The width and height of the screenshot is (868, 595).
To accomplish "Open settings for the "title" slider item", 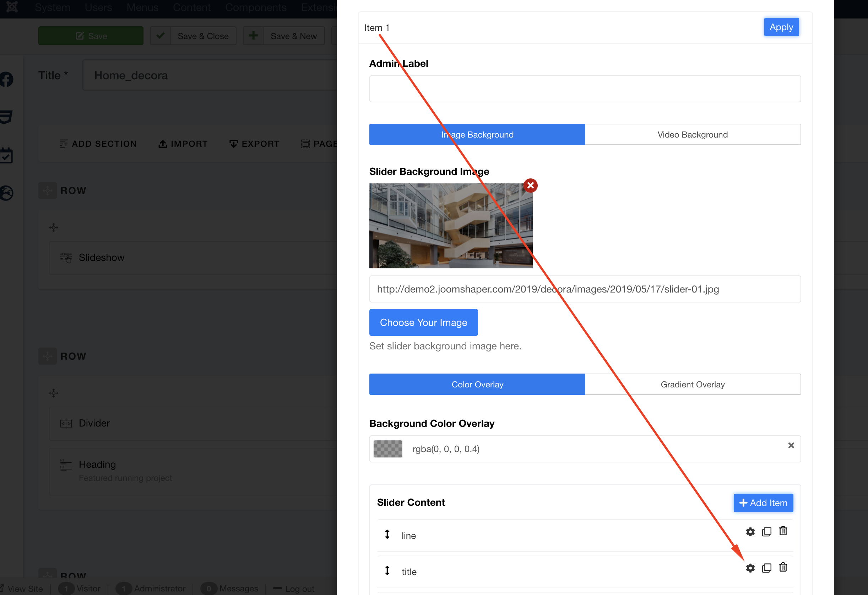I will pyautogui.click(x=750, y=568).
